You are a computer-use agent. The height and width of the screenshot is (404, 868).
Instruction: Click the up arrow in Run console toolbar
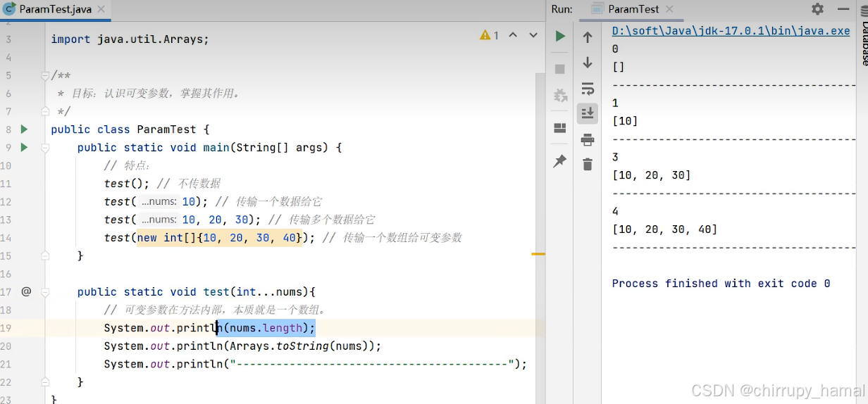coord(588,37)
